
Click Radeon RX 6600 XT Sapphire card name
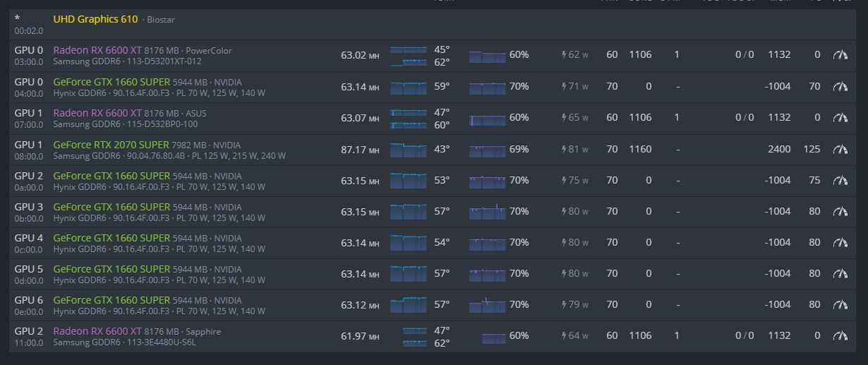[x=97, y=331]
